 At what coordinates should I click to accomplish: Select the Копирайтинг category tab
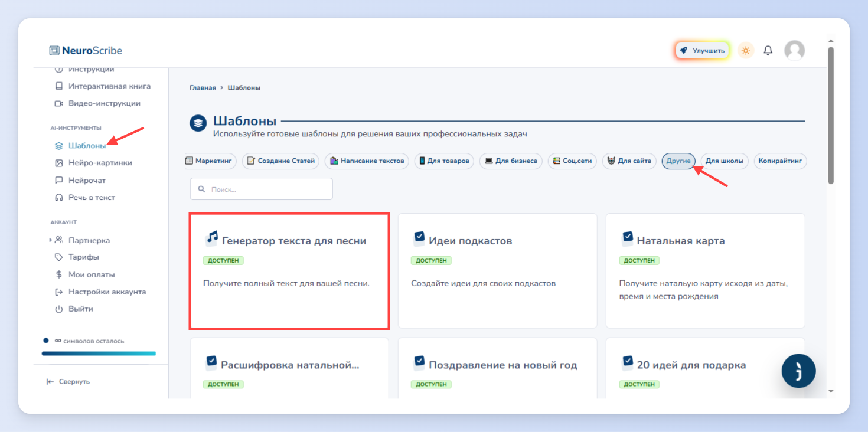pos(780,161)
